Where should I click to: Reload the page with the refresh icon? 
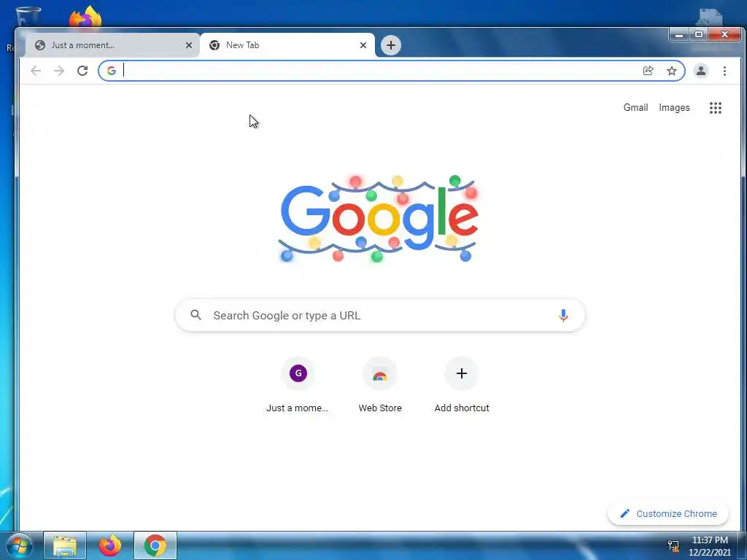82,71
